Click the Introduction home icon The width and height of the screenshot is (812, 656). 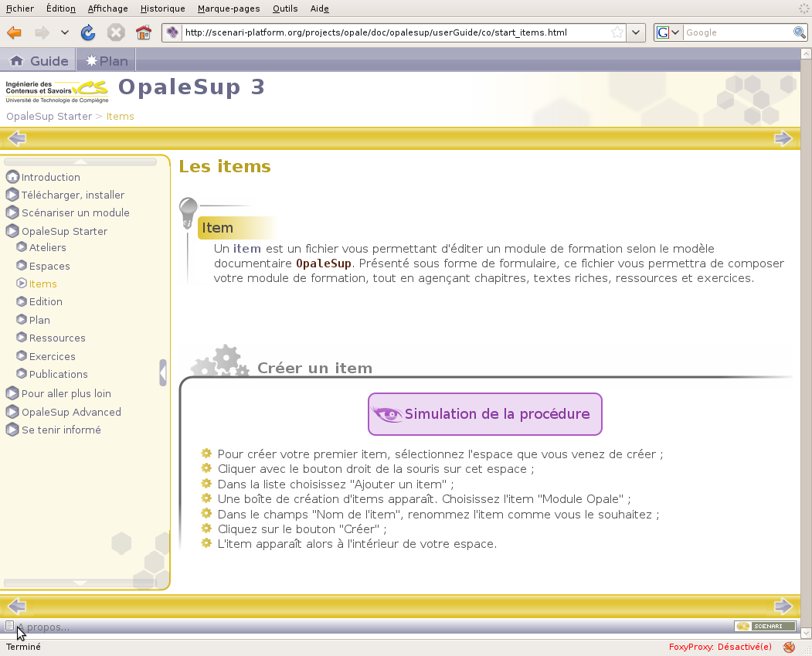pos(12,177)
